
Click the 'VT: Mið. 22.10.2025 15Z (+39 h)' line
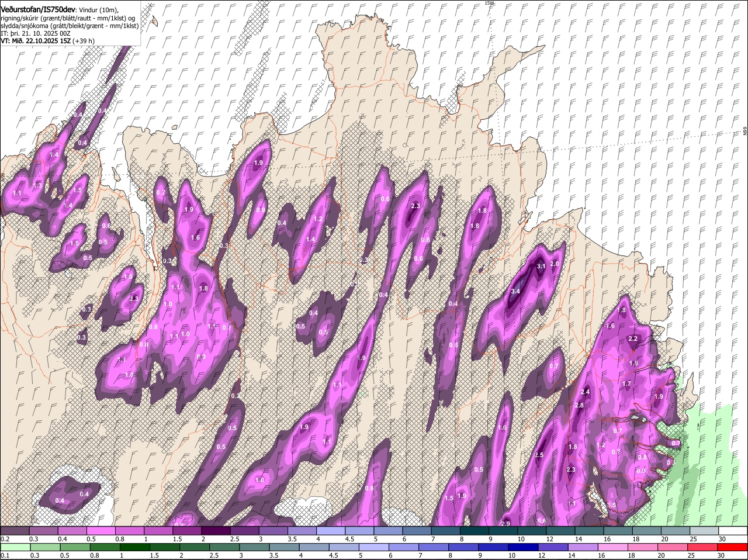coord(47,41)
